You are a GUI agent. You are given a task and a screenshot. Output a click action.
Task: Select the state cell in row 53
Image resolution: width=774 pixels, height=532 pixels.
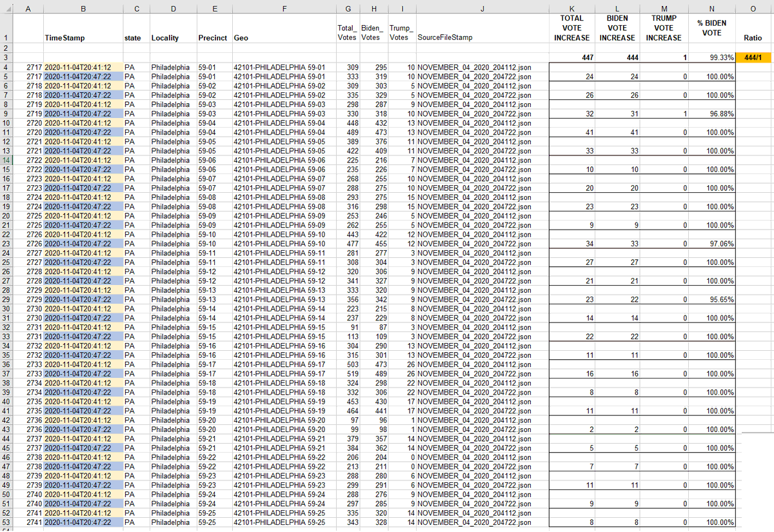tap(135, 522)
